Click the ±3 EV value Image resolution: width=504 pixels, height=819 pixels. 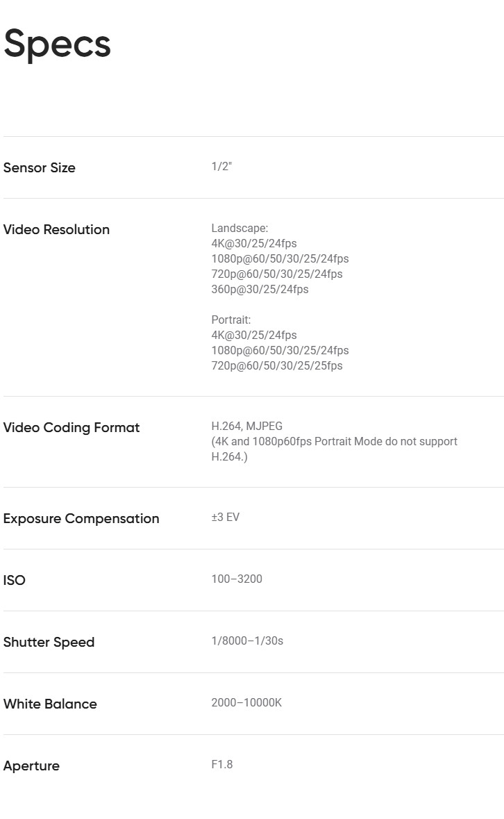pyautogui.click(x=226, y=517)
